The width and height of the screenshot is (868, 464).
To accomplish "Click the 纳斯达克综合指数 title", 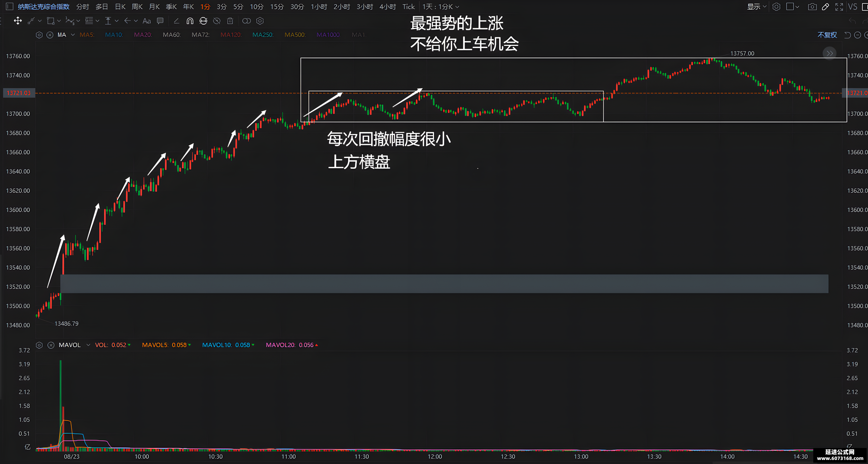I will tap(44, 7).
